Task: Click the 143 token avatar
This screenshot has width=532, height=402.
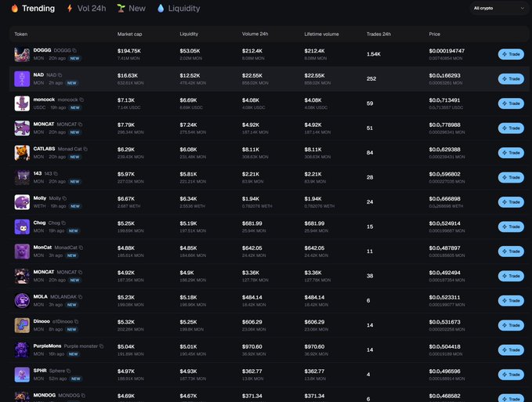Action: coord(22,177)
